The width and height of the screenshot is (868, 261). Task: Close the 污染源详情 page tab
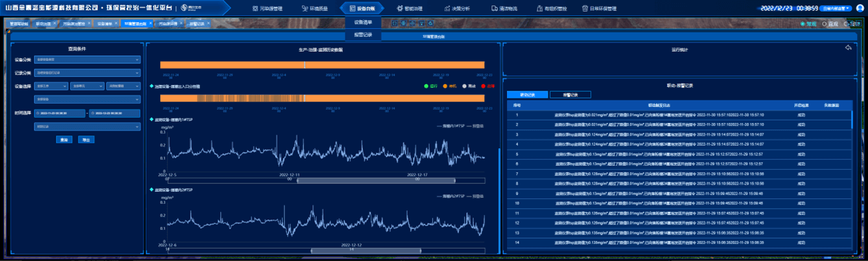pyautogui.click(x=181, y=23)
